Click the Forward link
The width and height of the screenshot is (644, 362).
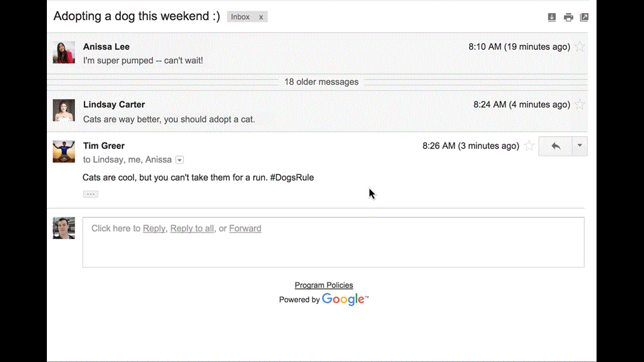245,228
